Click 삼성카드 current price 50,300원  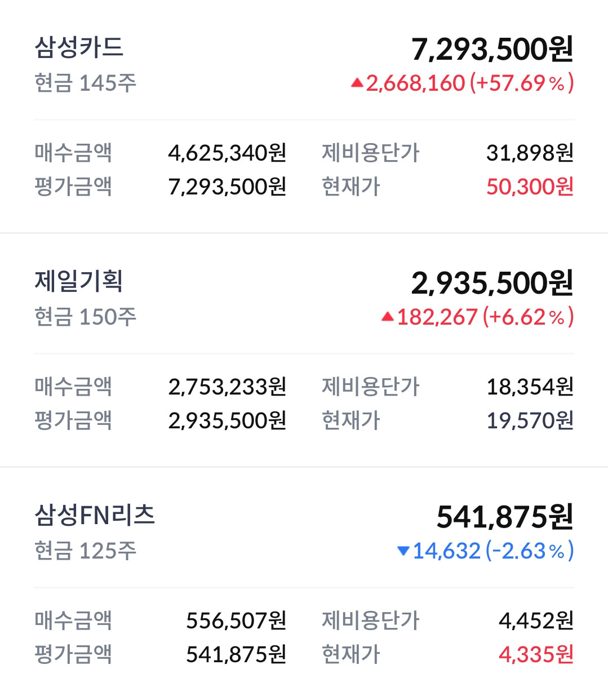pyautogui.click(x=530, y=187)
